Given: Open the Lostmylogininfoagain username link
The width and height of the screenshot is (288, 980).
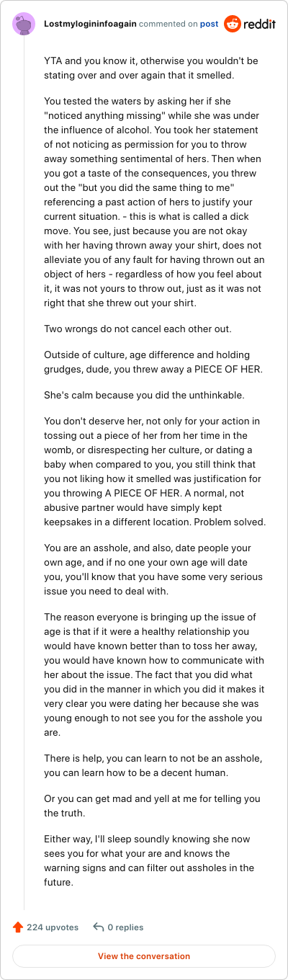Looking at the screenshot, I should [x=90, y=24].
